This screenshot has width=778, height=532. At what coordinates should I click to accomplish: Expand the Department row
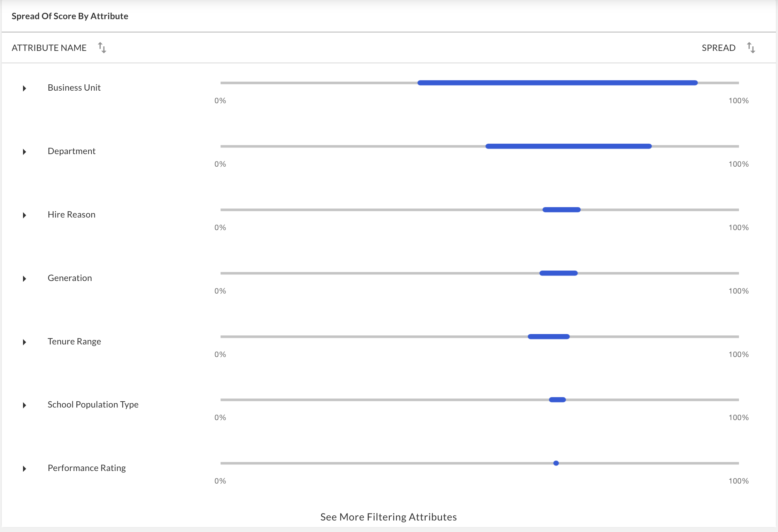(24, 152)
